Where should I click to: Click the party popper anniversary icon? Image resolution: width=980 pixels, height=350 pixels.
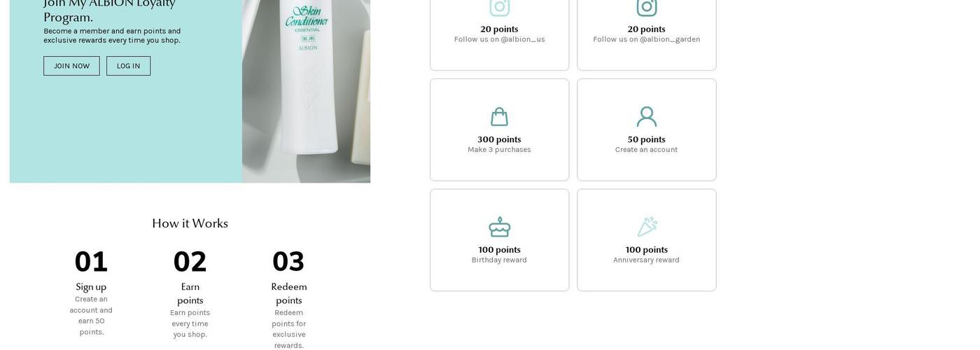[647, 227]
